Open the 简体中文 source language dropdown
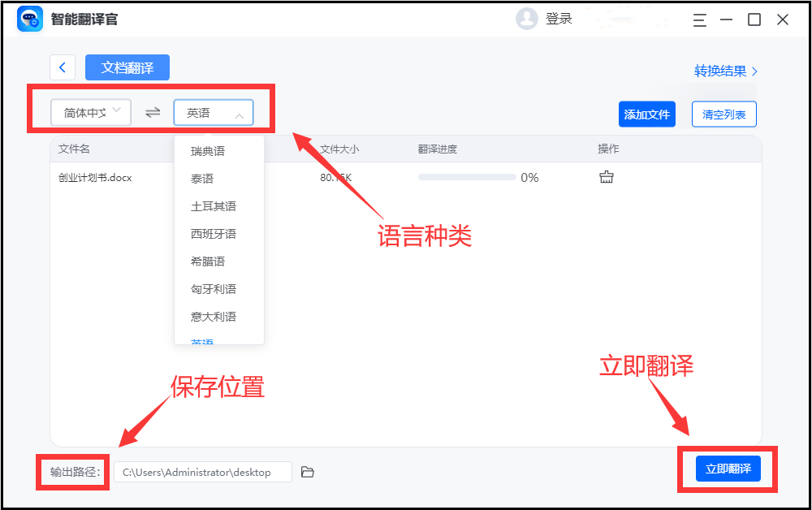812x510 pixels. tap(90, 112)
